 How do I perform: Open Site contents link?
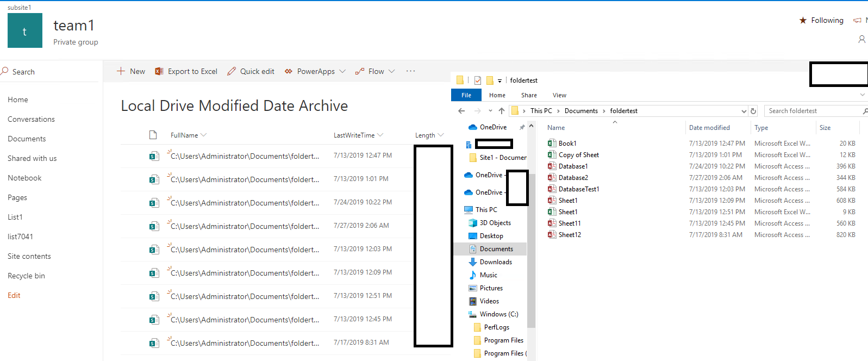[x=29, y=256]
